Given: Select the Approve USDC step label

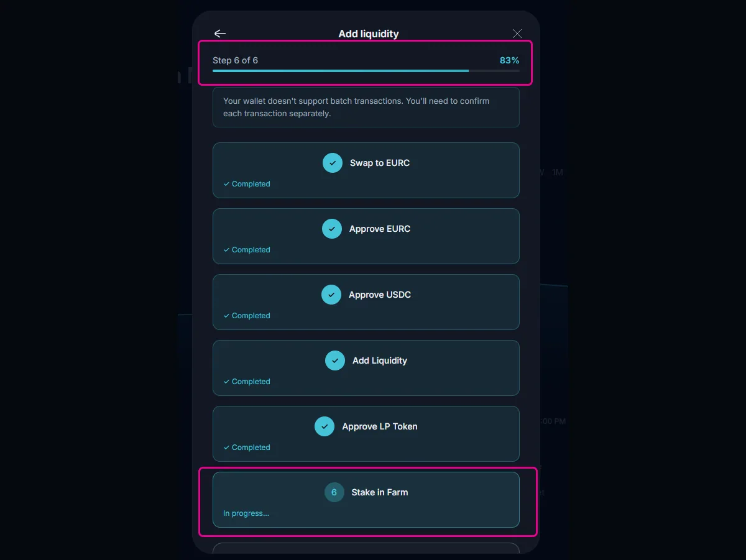Looking at the screenshot, I should coord(380,295).
